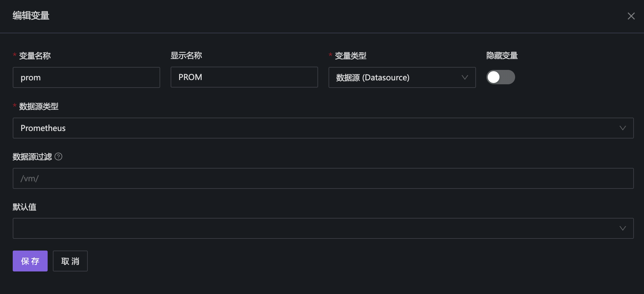Click the 默认值 field label
The image size is (644, 294).
[x=24, y=207]
